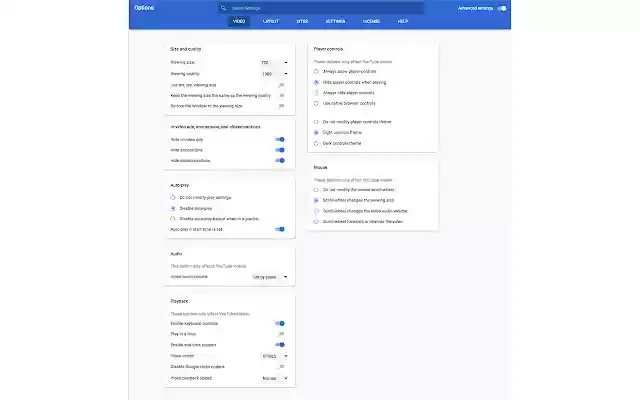Click the Audio section heading

tap(176, 254)
